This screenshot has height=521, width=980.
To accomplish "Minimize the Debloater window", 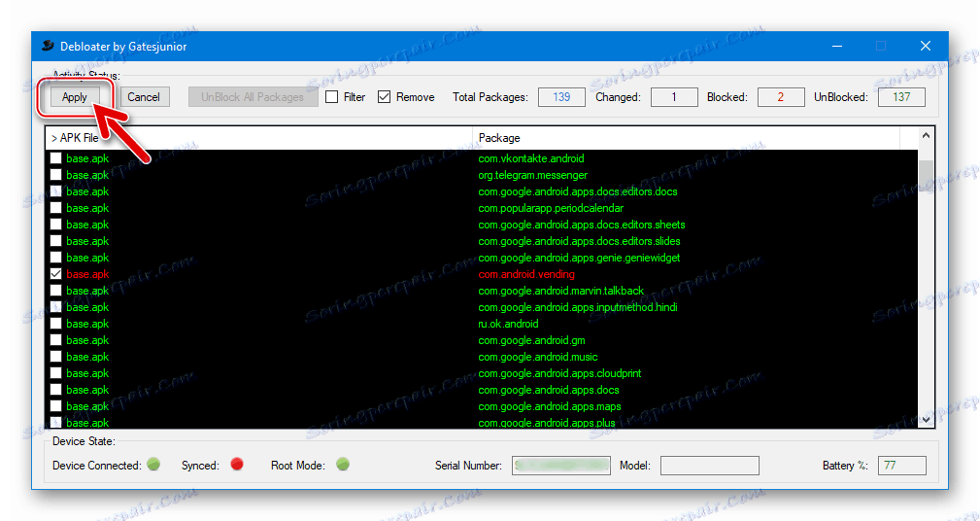I will 837,46.
